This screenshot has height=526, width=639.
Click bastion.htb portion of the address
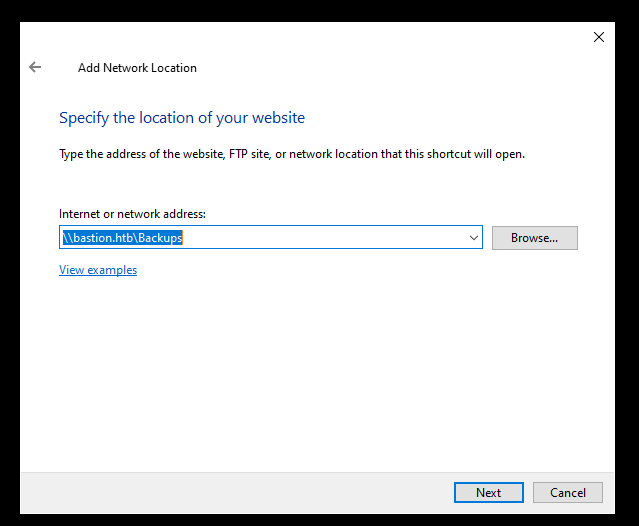pyautogui.click(x=104, y=238)
